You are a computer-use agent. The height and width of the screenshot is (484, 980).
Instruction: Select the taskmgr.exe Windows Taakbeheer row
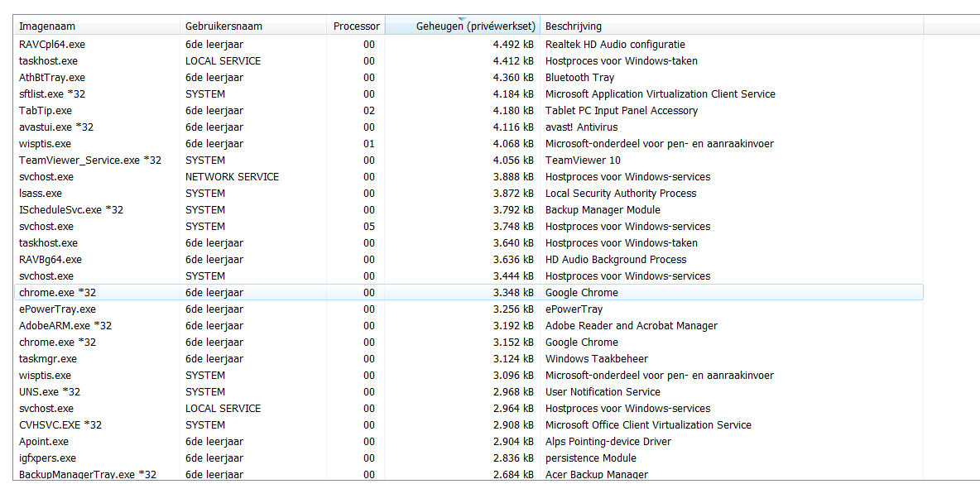click(x=48, y=359)
